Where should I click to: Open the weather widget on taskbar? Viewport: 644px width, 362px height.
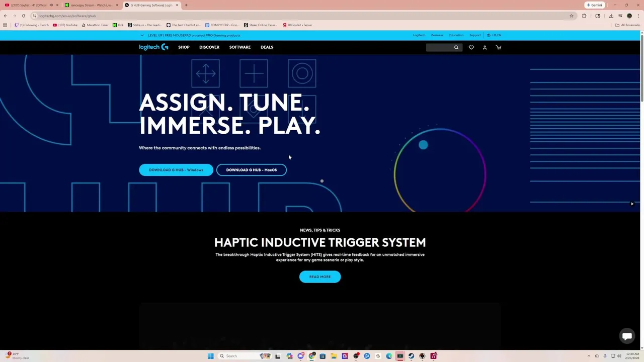click(x=17, y=356)
